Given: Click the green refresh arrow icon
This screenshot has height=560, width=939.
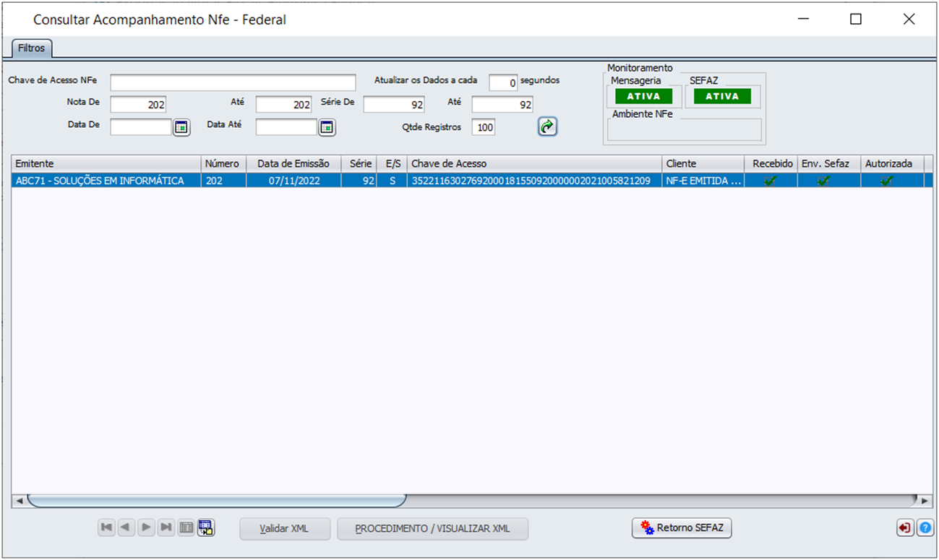Looking at the screenshot, I should click(x=547, y=127).
